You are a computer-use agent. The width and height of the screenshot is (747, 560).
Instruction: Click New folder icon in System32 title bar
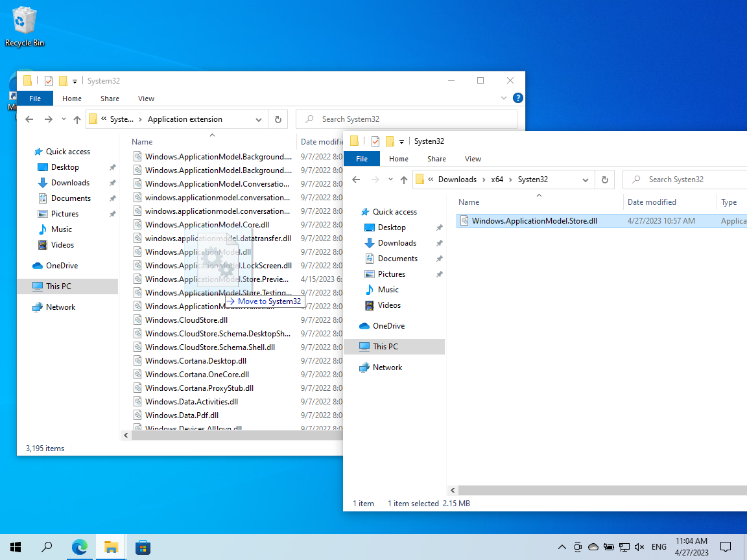(x=63, y=81)
